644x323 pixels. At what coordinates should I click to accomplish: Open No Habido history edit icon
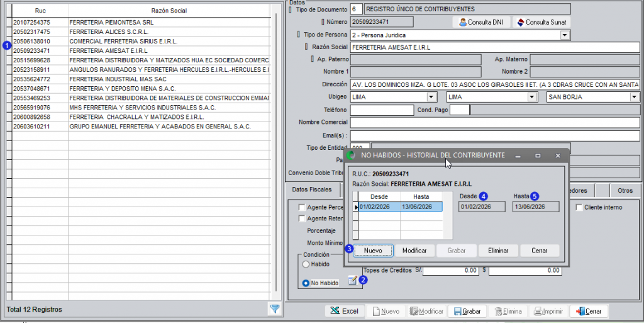pos(352,280)
